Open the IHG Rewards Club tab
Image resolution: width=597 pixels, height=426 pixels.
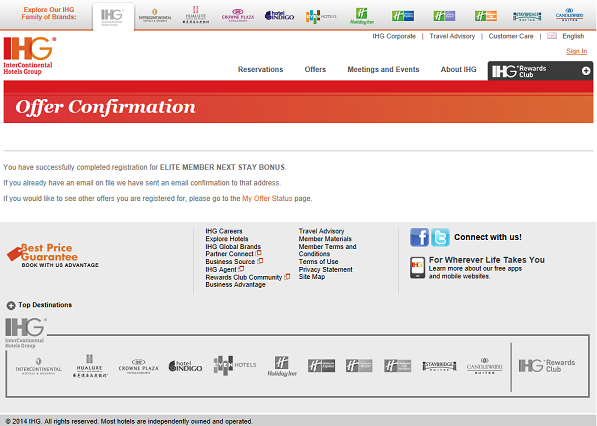pos(540,71)
